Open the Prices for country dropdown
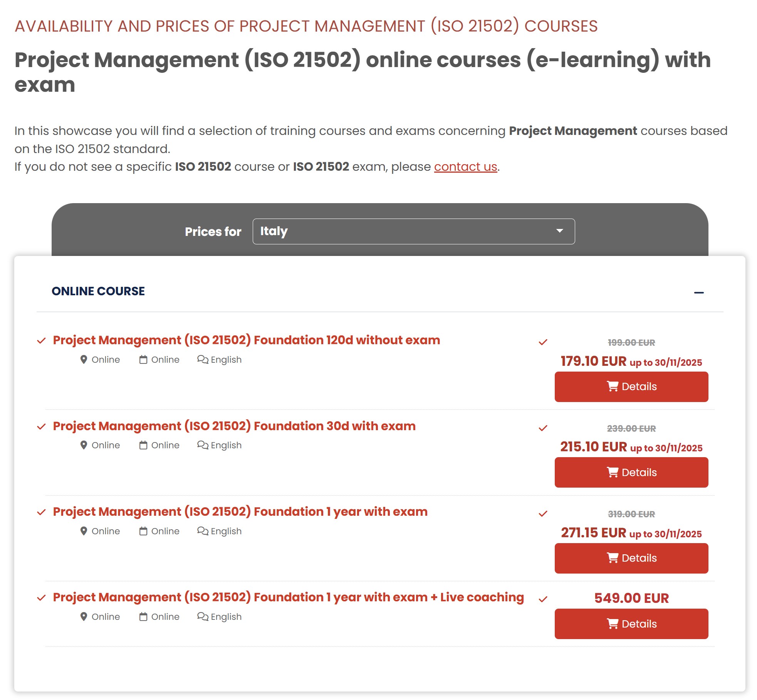Screen dimensions: 757x700 tap(413, 231)
